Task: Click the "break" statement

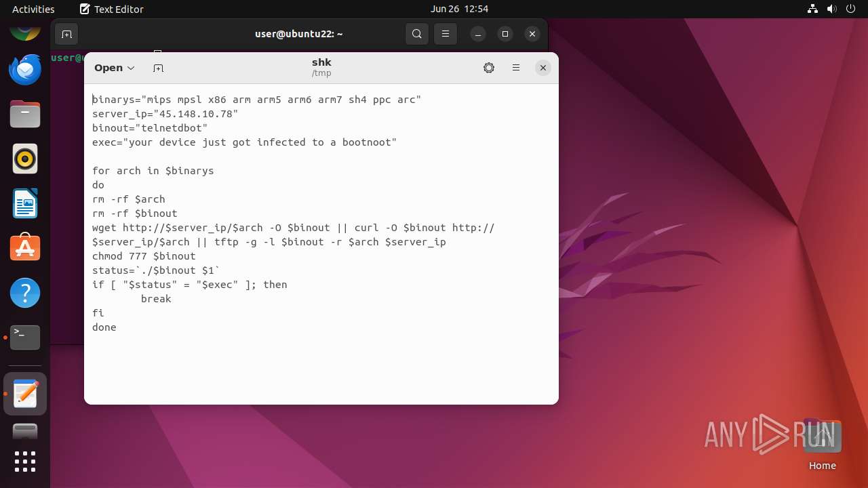Action: point(156,299)
